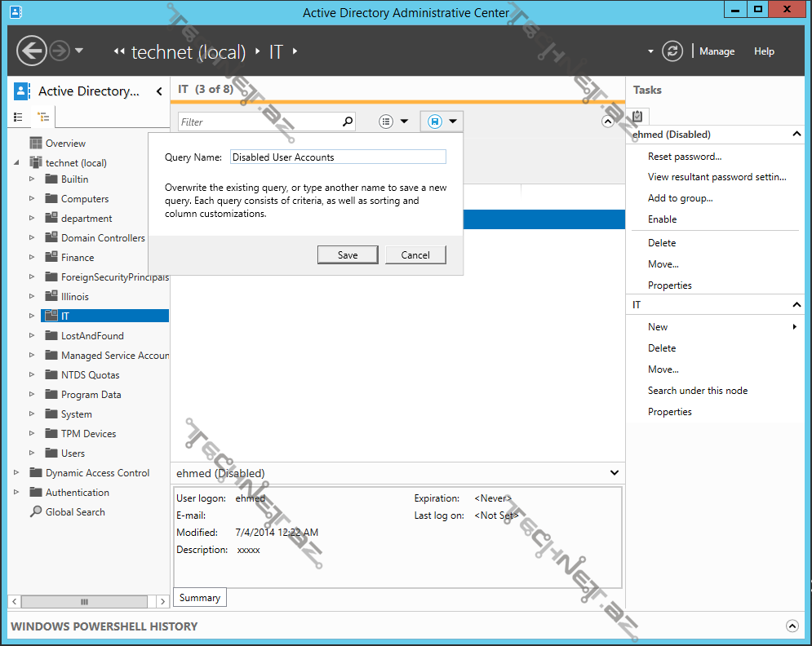Open the Manage menu
This screenshot has height=646, width=812.
[x=716, y=51]
